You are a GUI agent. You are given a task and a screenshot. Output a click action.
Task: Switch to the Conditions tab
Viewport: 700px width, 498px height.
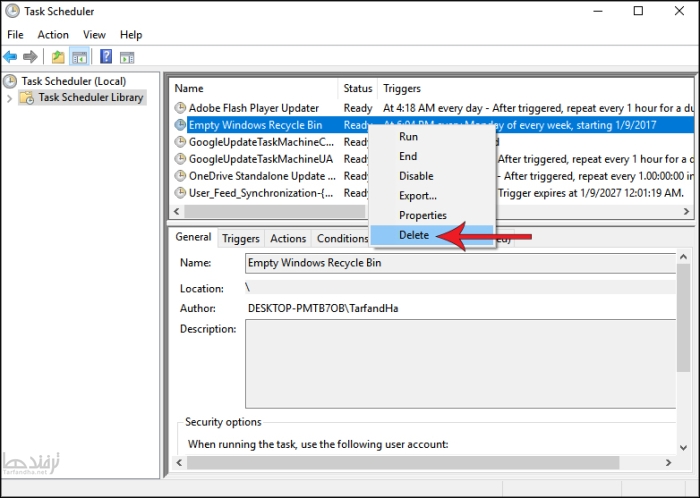(x=342, y=239)
